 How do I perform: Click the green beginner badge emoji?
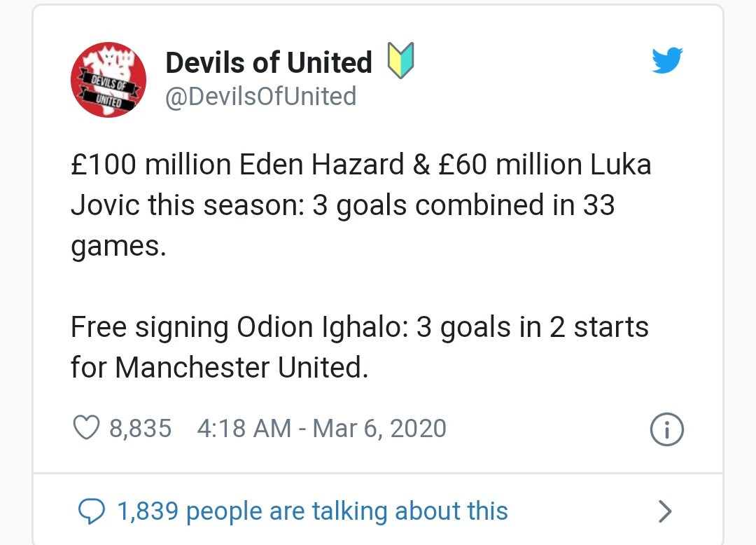[400, 60]
